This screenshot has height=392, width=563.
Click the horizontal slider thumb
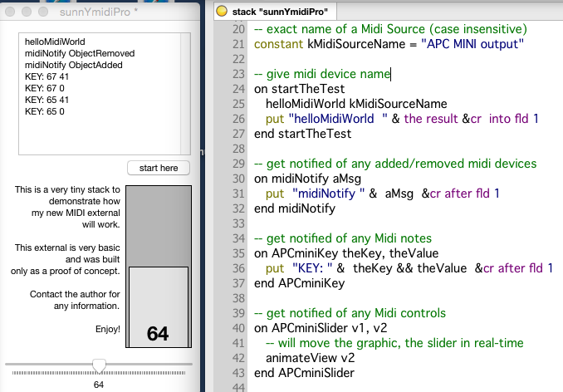[x=99, y=365]
